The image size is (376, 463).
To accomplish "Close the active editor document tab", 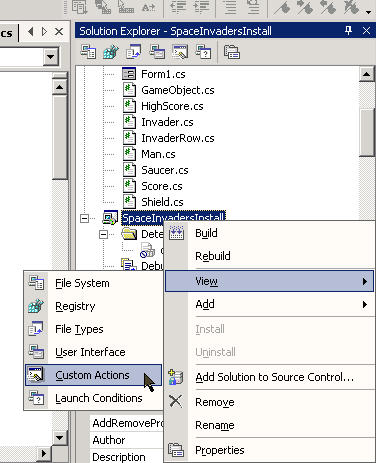I will click(59, 32).
